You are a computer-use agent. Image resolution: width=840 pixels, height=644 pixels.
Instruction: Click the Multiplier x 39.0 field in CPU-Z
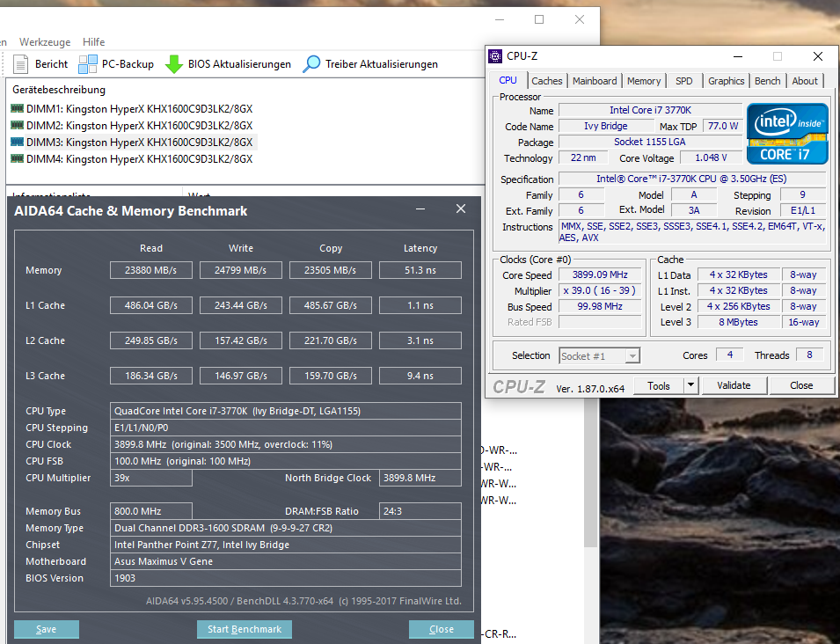(x=600, y=290)
